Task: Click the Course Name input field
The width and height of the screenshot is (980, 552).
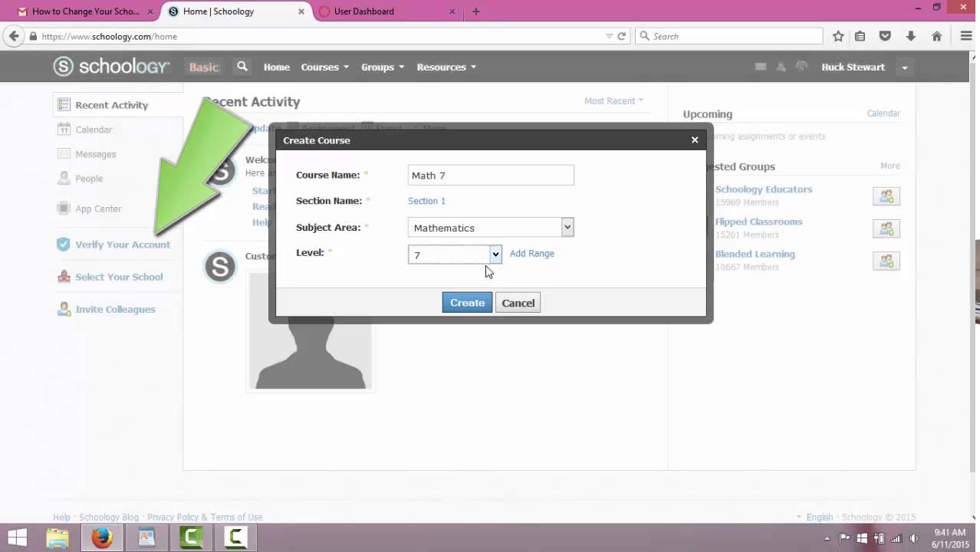Action: [491, 175]
